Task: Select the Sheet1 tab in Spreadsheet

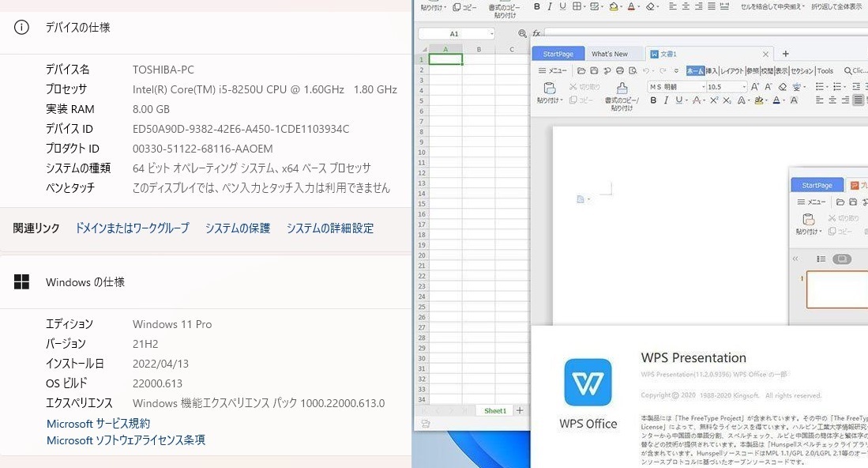Action: pyautogui.click(x=495, y=411)
